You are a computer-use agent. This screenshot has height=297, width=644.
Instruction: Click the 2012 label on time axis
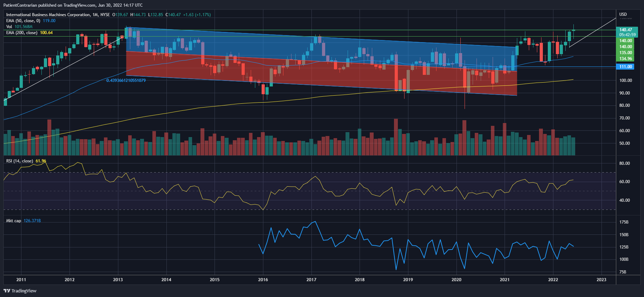point(70,280)
